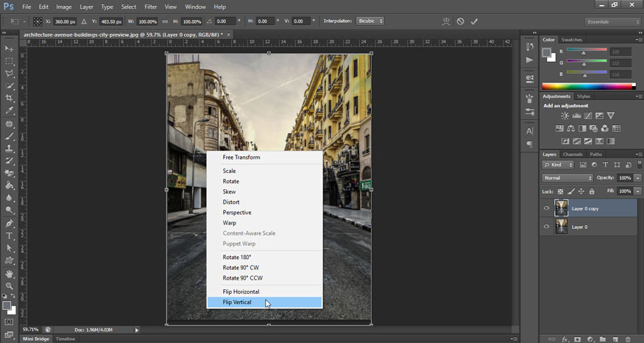Select the Zoom tool in the toolbox
The width and height of the screenshot is (644, 343).
click(x=9, y=286)
